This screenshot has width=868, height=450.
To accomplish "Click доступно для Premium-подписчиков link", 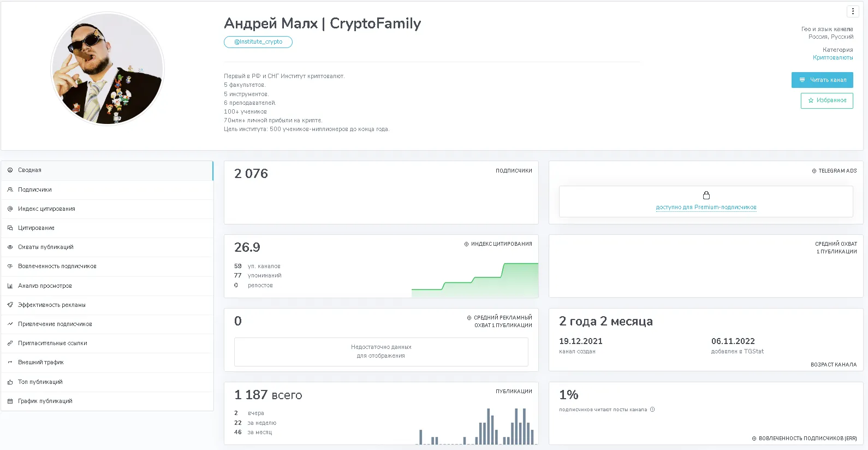I will coord(706,208).
